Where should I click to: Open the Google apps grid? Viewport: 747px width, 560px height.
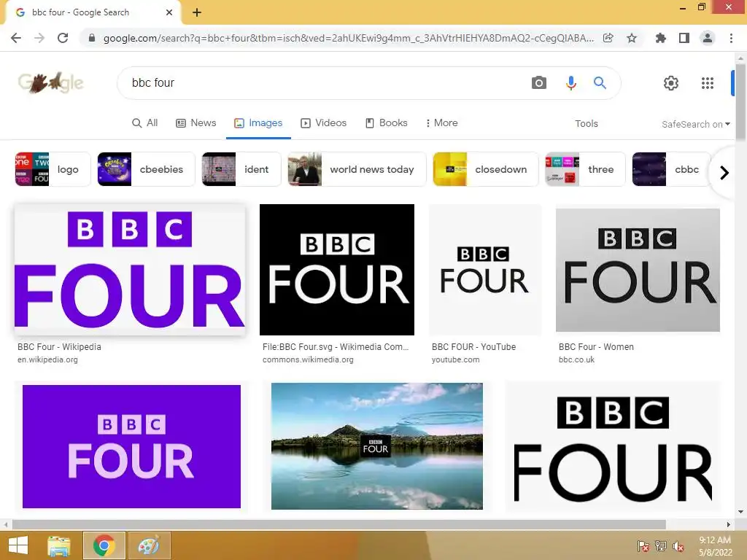[x=708, y=83]
